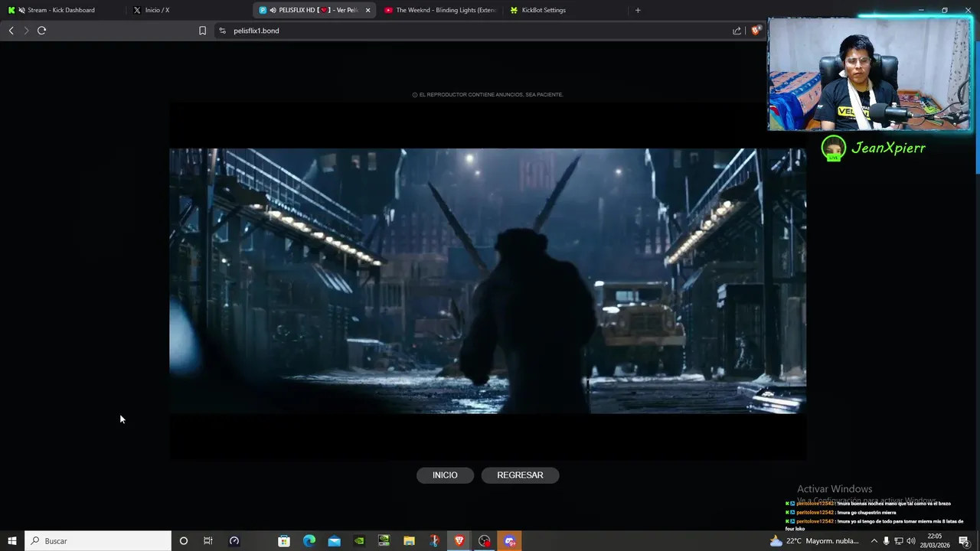Image resolution: width=980 pixels, height=551 pixels.
Task: Open clock showing 22:05 date
Action: [935, 541]
